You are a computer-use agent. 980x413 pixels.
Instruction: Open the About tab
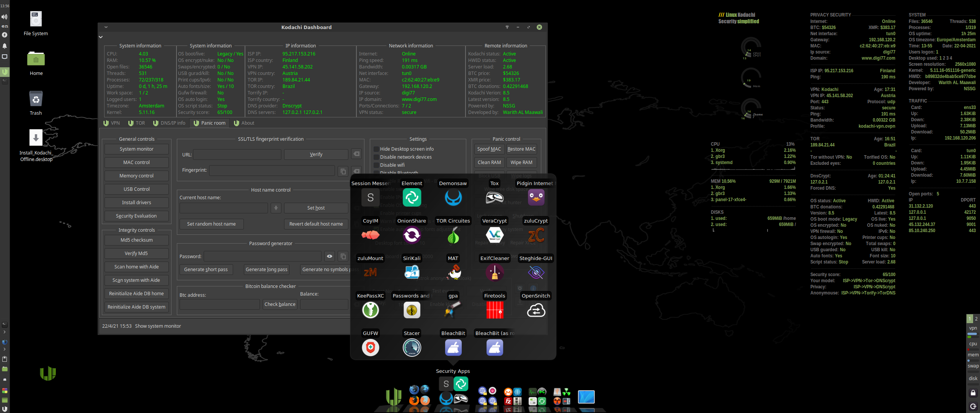(244, 123)
